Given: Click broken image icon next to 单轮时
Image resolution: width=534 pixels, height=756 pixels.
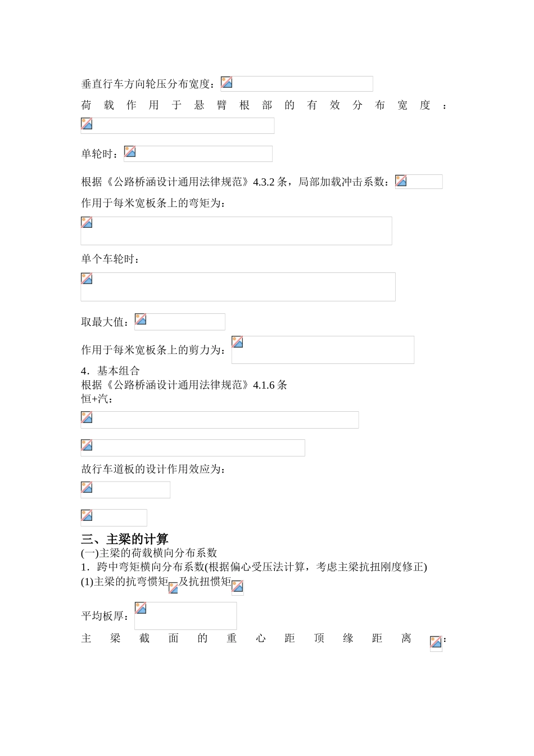Looking at the screenshot, I should 130,152.
